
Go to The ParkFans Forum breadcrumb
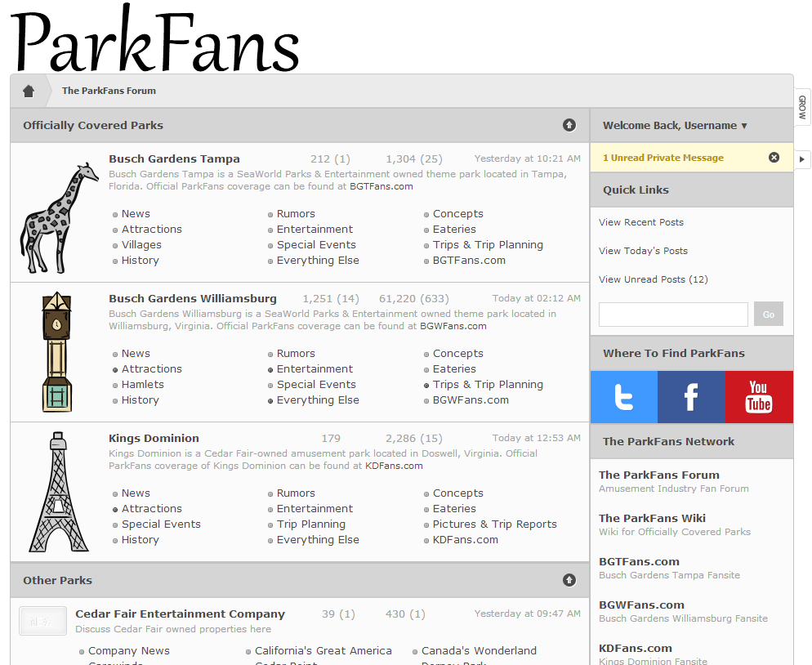tap(109, 91)
